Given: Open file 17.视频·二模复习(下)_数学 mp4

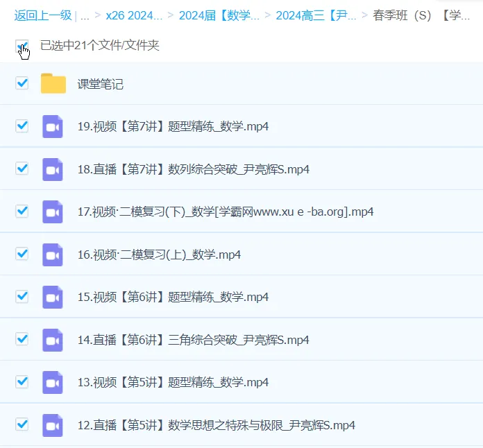Looking at the screenshot, I should [226, 212].
